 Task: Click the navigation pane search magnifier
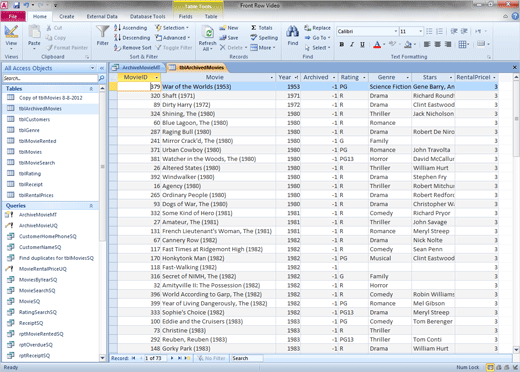point(101,78)
